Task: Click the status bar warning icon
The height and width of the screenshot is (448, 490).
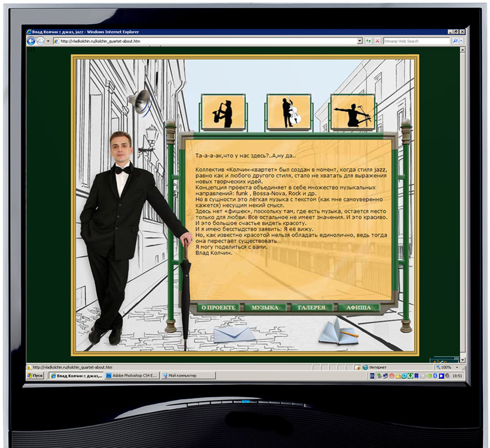Action: click(x=29, y=367)
